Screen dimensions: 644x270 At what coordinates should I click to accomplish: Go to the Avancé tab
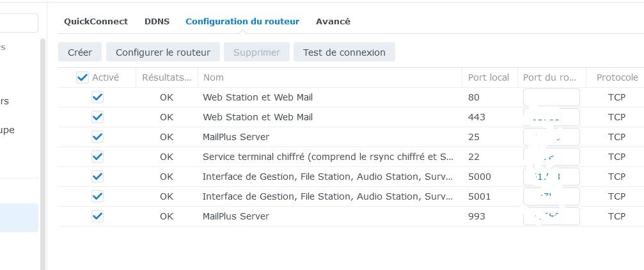[333, 21]
